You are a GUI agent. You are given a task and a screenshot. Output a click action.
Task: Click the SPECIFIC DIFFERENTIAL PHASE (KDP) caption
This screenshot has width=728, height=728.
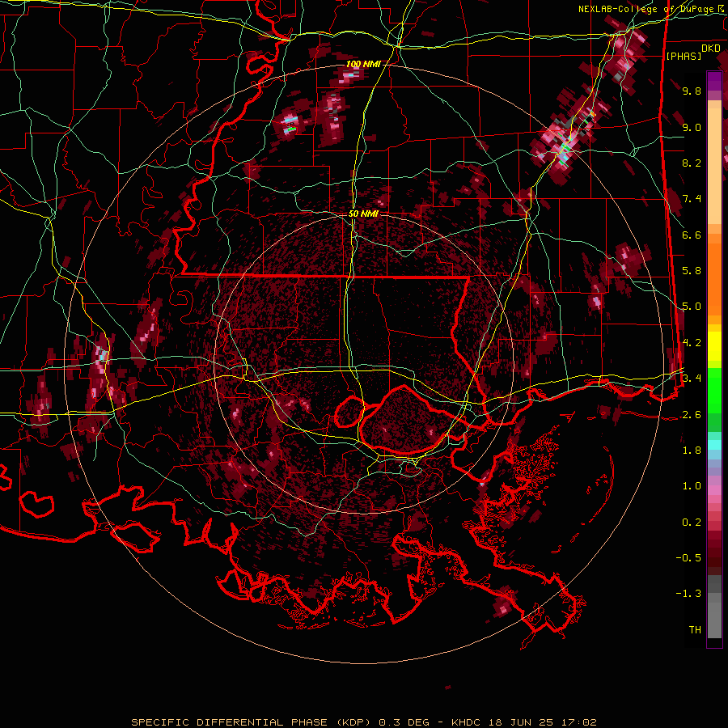(252, 722)
